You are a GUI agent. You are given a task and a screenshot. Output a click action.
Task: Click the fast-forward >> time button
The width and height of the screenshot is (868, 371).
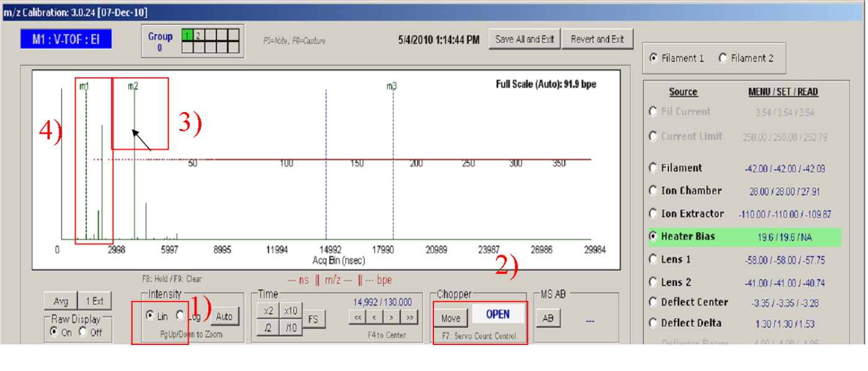coord(409,317)
